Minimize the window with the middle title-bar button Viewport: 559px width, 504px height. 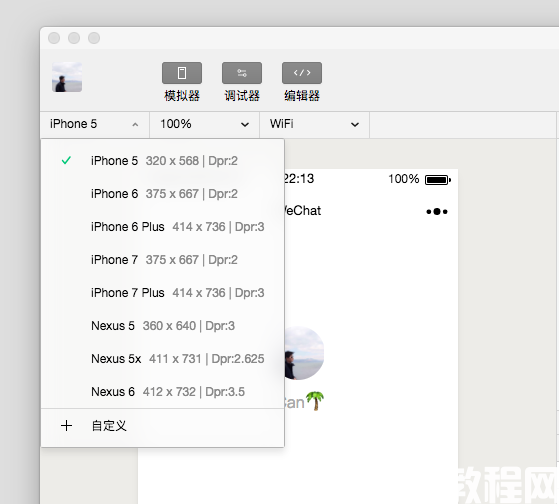click(x=74, y=38)
